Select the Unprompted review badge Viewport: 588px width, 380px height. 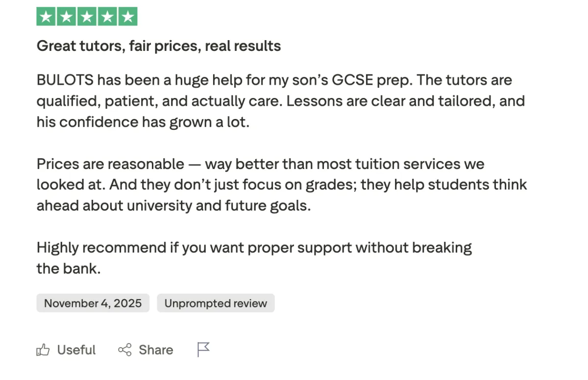[216, 303]
